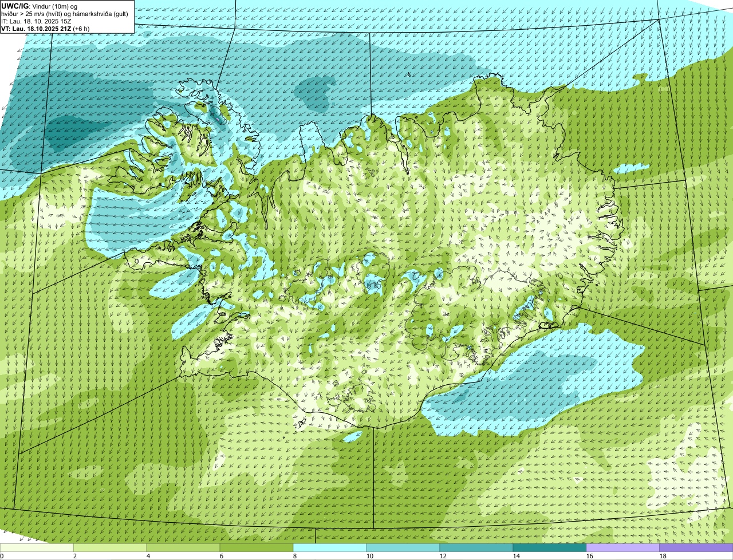The image size is (733, 560).
Task: Click the 8–10 m/s light cyan legend swatch
Action: click(330, 548)
